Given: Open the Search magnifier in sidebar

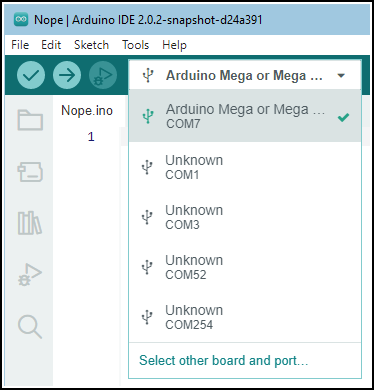Looking at the screenshot, I should 30,327.
